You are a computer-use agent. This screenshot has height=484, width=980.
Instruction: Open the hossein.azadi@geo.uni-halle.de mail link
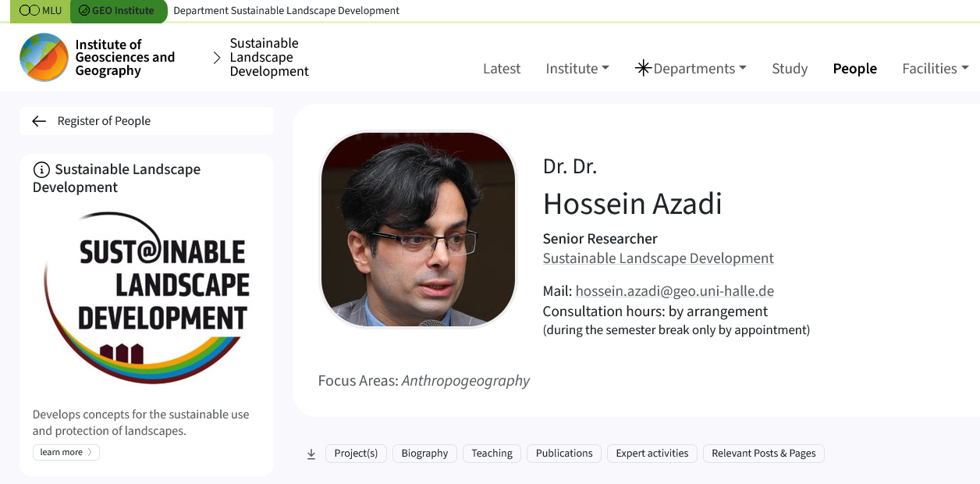(x=675, y=291)
